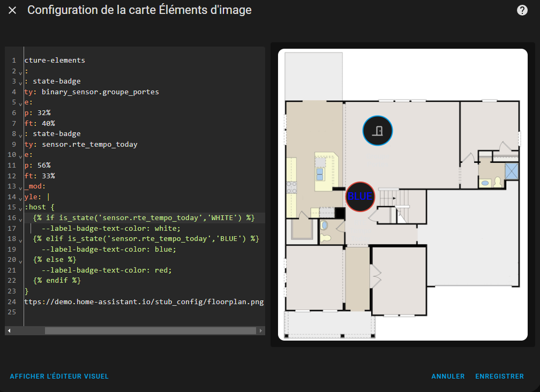This screenshot has height=392, width=540.
Task: Close the card configuration dialog
Action: [12, 10]
